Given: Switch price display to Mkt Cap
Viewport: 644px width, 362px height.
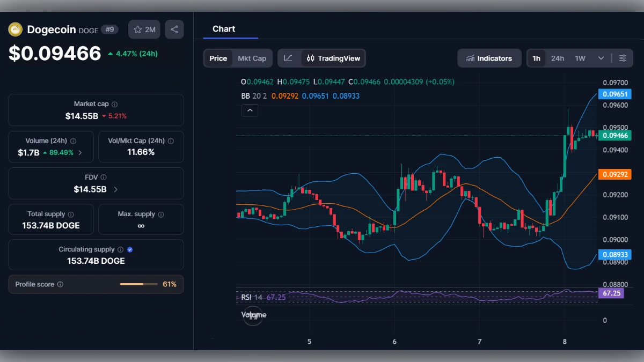Looking at the screenshot, I should tap(253, 58).
